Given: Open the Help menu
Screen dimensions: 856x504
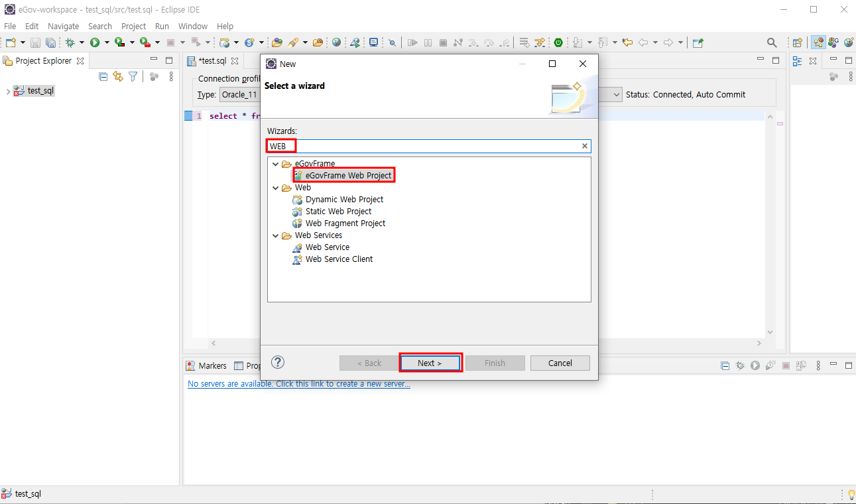Looking at the screenshot, I should click(225, 26).
